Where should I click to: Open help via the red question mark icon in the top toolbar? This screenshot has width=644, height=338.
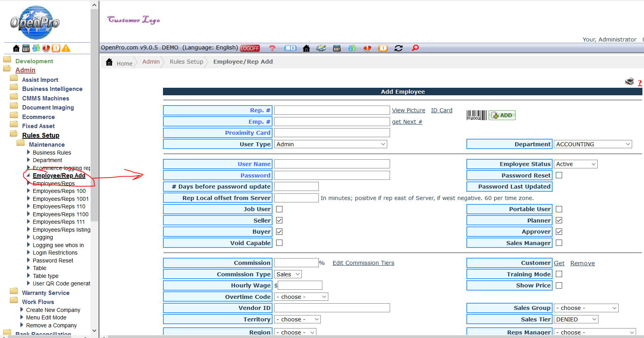(x=272, y=48)
